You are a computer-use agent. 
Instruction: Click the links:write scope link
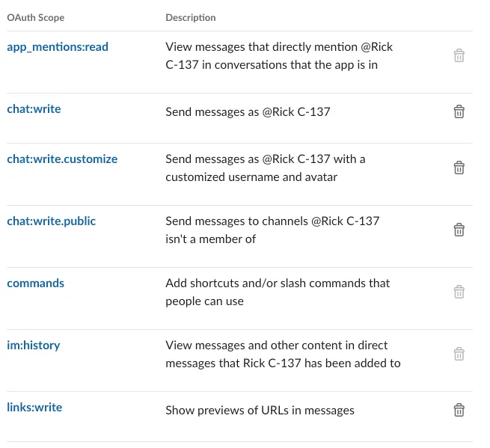point(34,408)
